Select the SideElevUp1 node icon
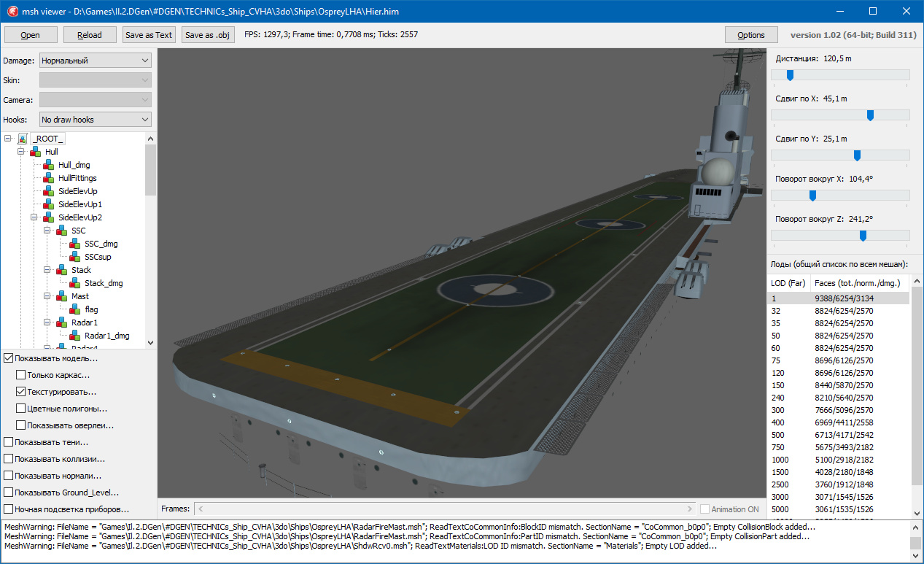The width and height of the screenshot is (924, 564). tap(49, 204)
